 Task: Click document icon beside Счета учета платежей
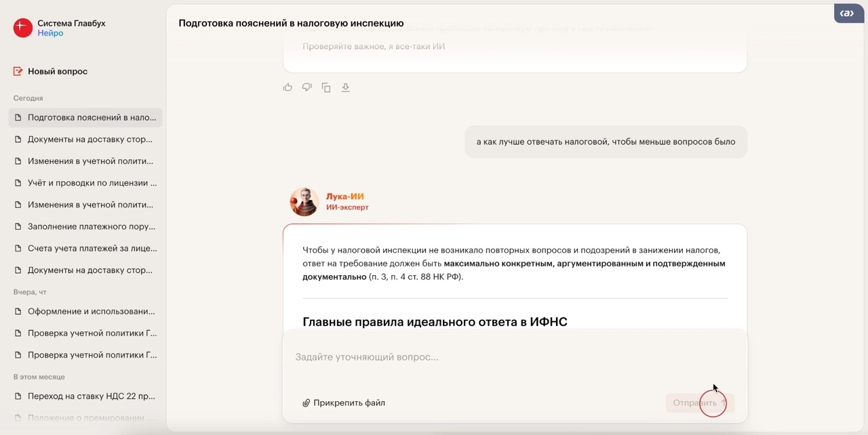[x=18, y=248]
